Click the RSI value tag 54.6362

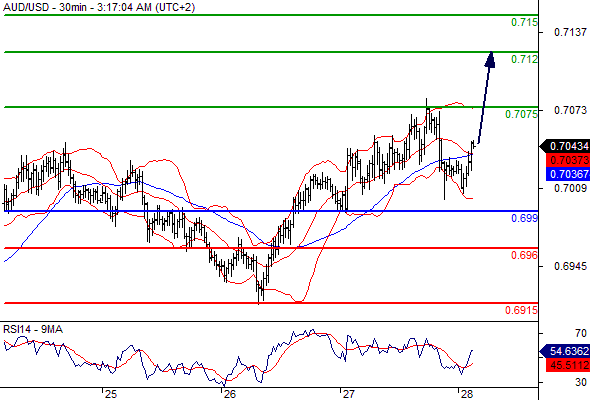(x=565, y=351)
